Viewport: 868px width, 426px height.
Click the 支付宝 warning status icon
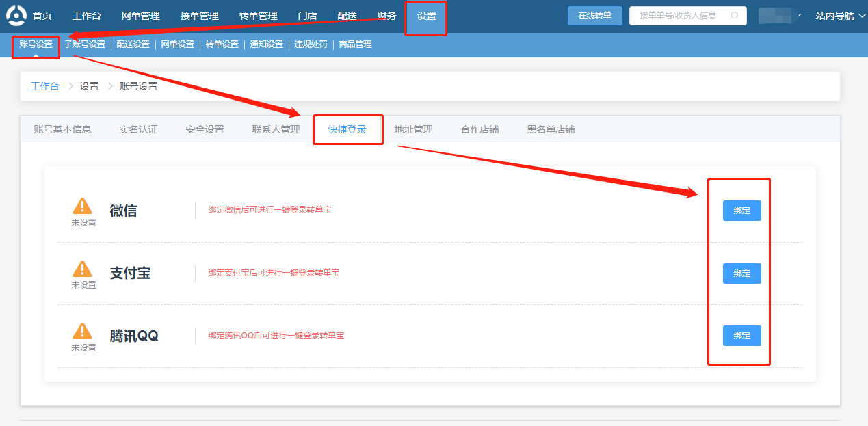pos(82,268)
